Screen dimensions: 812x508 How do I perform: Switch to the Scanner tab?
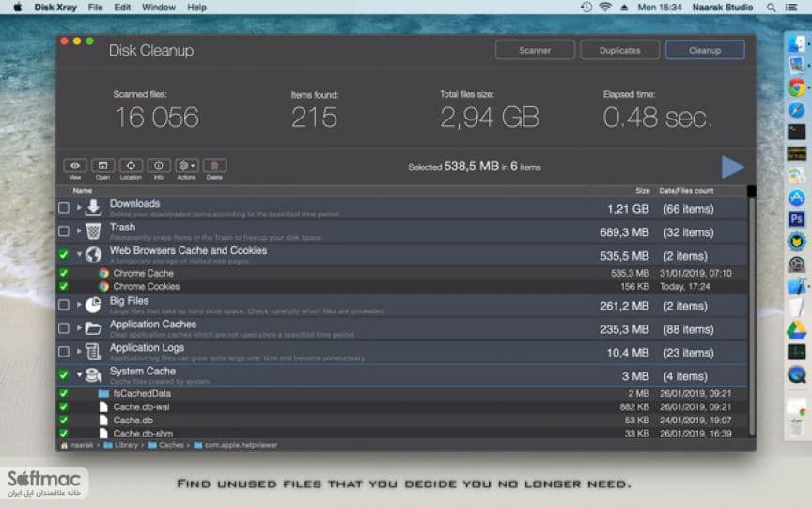tap(535, 50)
